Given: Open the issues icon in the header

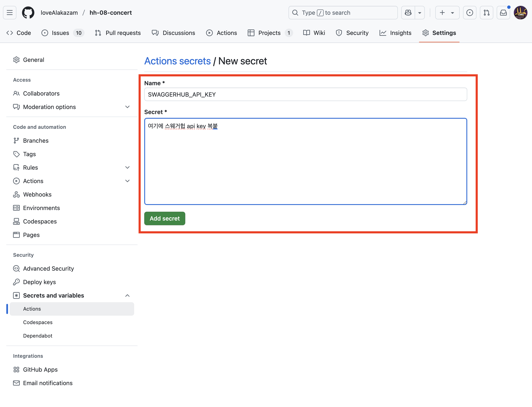Looking at the screenshot, I should (470, 13).
